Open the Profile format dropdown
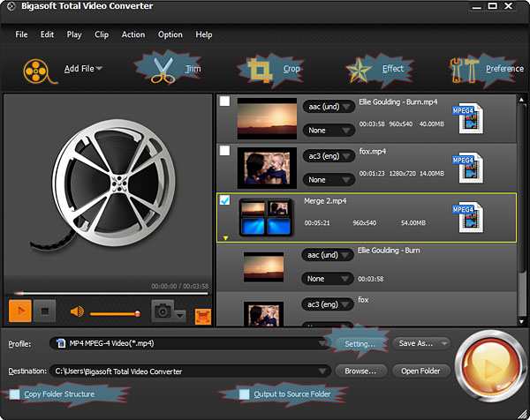This screenshot has height=420, width=530. (322, 344)
